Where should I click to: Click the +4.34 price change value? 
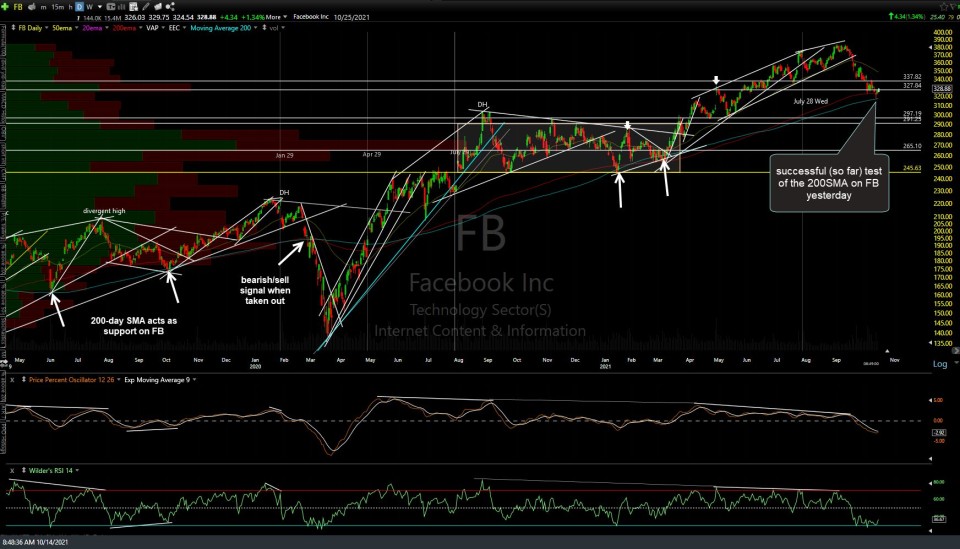[x=228, y=17]
